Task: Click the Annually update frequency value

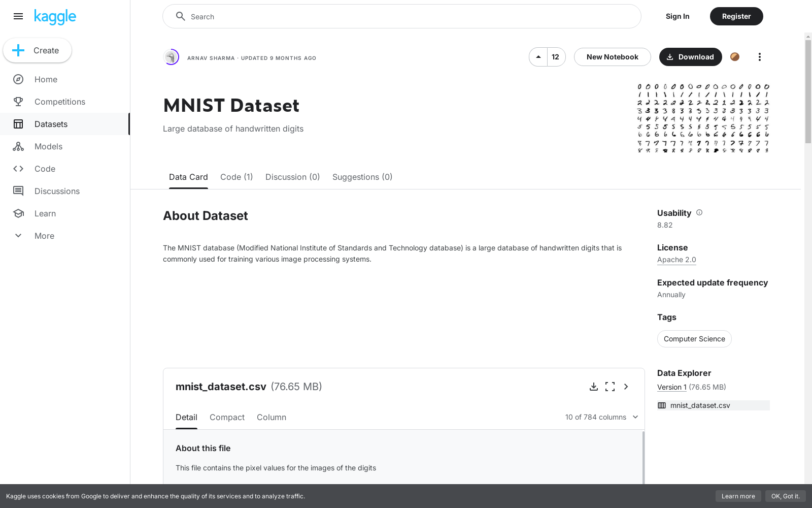Action: [x=671, y=295]
